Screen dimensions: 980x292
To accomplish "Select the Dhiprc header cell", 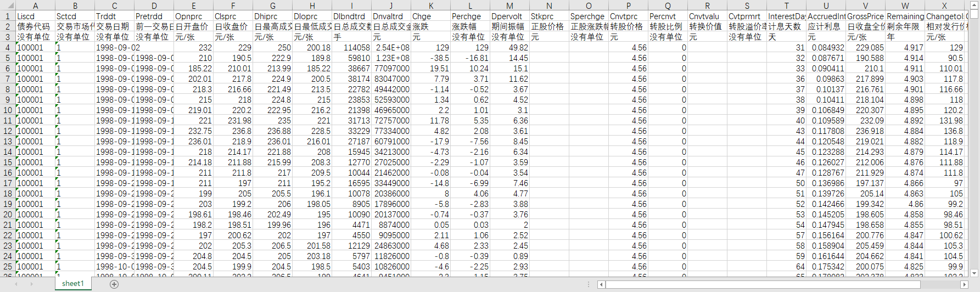I will [273, 16].
